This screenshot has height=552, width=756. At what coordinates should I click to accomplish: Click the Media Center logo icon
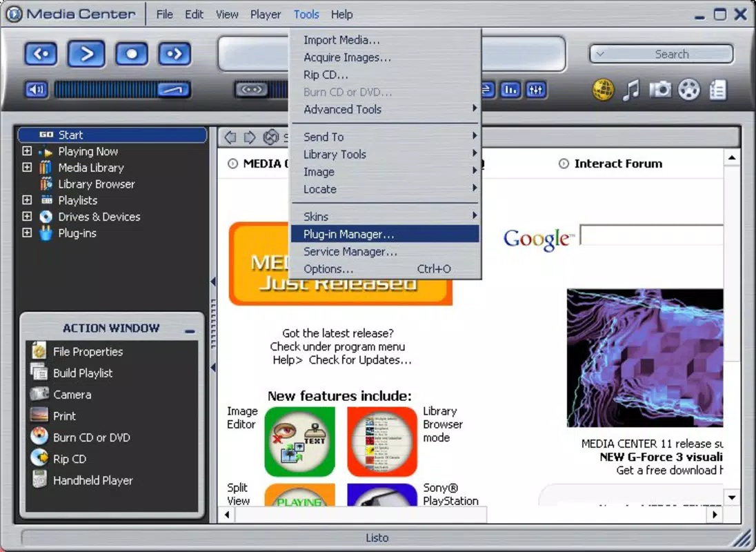click(x=14, y=14)
